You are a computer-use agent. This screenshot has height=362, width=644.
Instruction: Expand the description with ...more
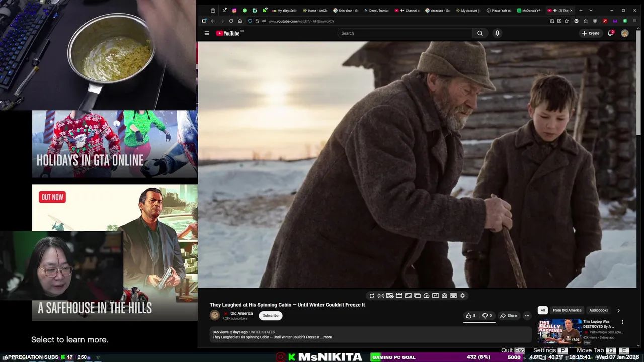pyautogui.click(x=327, y=337)
